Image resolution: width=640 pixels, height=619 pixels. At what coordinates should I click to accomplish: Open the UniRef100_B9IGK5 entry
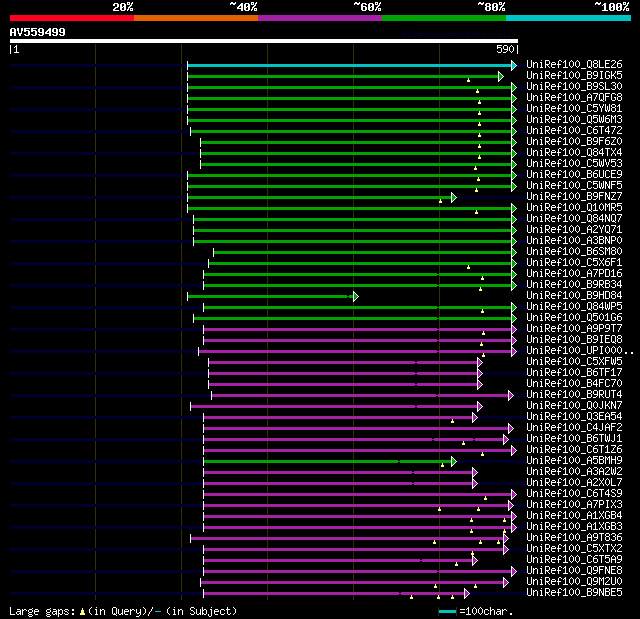tap(574, 75)
